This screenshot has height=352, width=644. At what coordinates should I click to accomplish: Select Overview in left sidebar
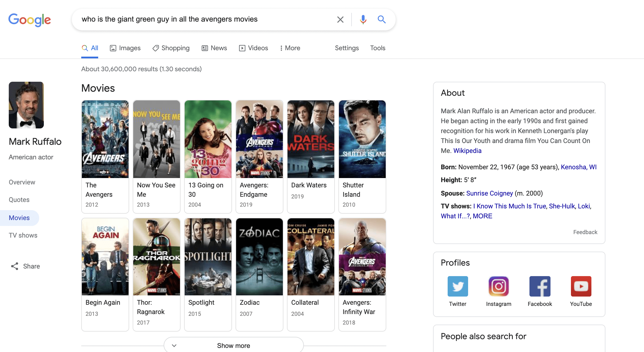pos(22,182)
